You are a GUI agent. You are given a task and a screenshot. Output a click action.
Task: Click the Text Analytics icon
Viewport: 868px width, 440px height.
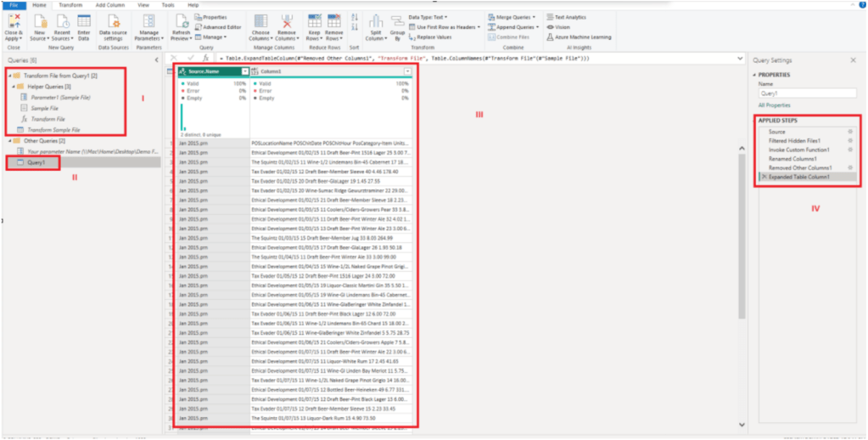(568, 17)
